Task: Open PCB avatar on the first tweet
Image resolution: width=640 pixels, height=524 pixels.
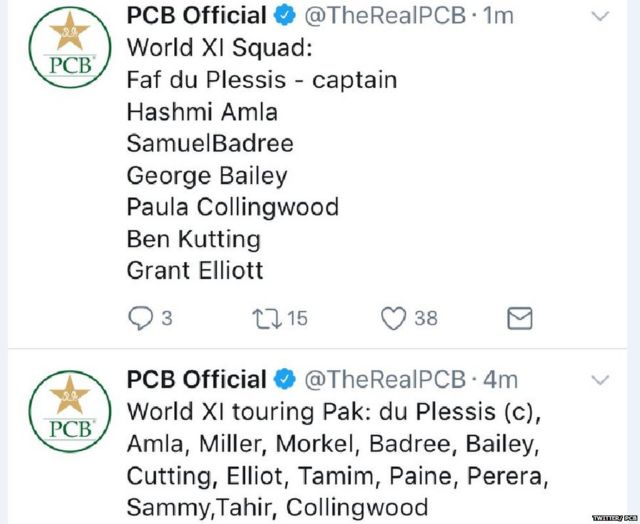Action: pyautogui.click(x=70, y=48)
